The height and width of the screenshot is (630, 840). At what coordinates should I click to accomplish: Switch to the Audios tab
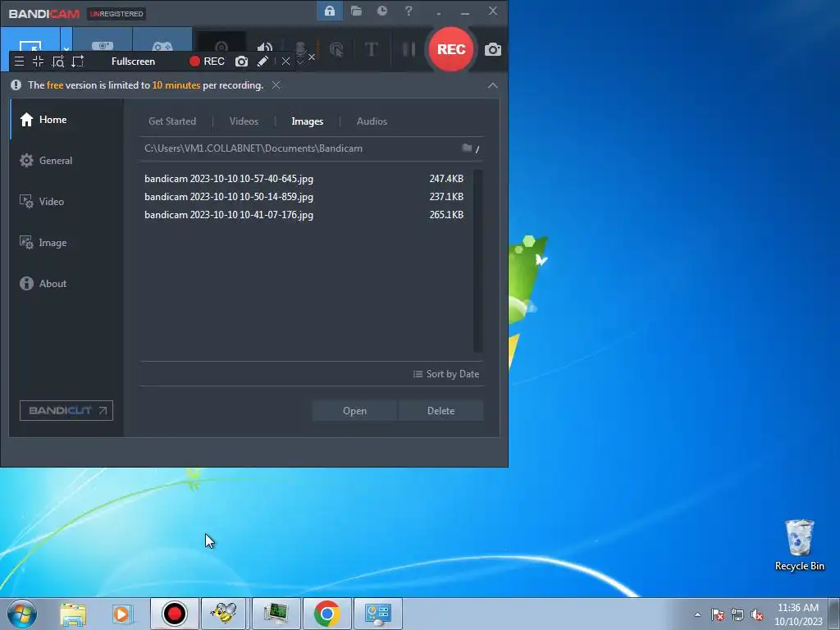[x=372, y=121]
